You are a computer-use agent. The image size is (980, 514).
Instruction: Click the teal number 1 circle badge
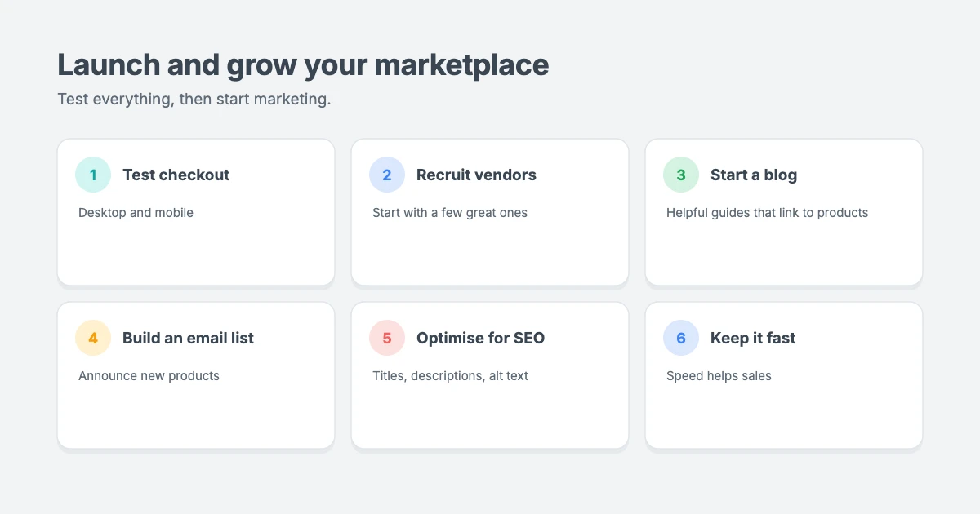(x=93, y=175)
